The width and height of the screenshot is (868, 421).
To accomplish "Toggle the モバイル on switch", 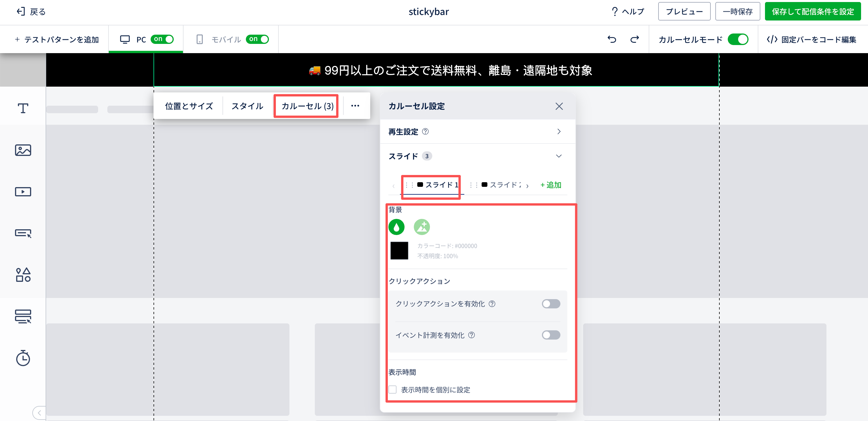I will click(257, 39).
